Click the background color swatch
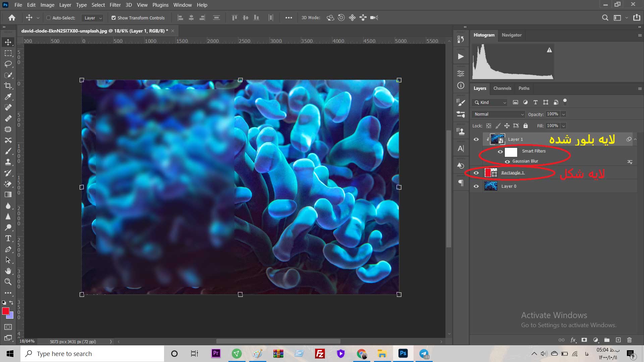Image resolution: width=644 pixels, height=362 pixels. click(11, 316)
